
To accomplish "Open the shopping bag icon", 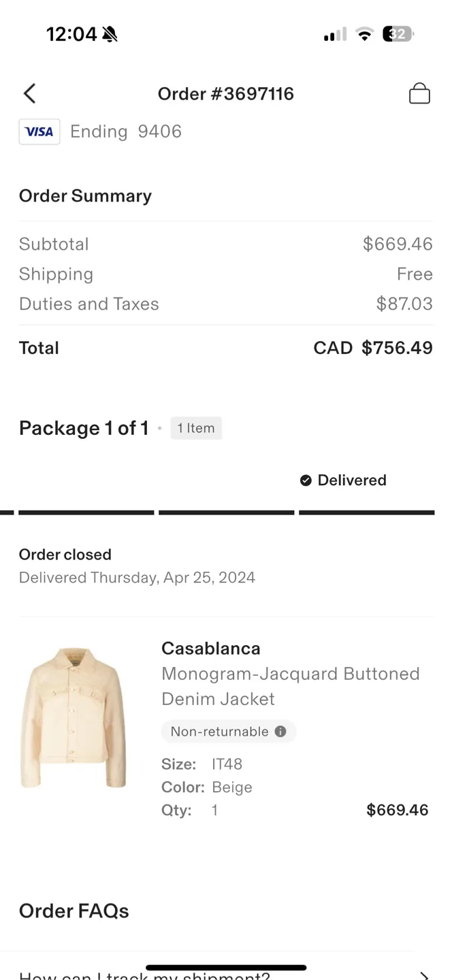I will click(x=419, y=93).
